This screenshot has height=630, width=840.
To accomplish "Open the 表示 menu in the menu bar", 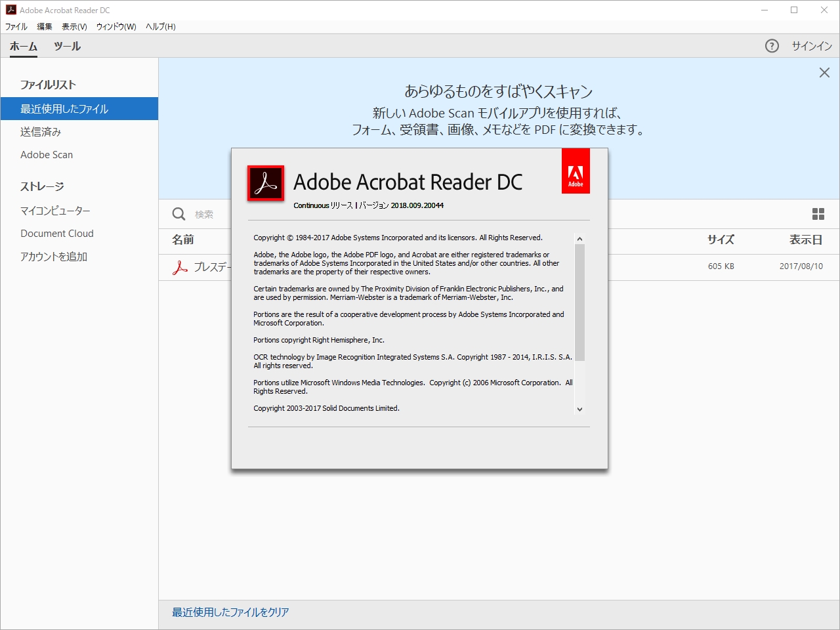I will pos(73,26).
